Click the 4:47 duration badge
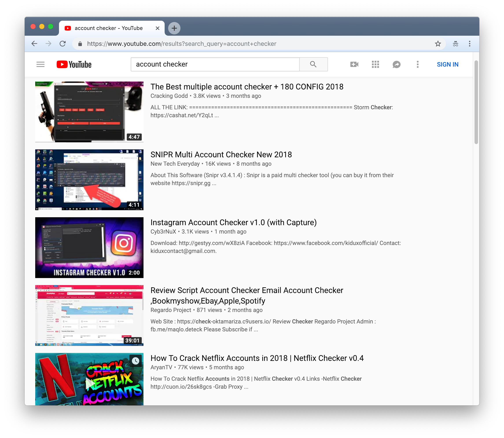 click(x=134, y=137)
